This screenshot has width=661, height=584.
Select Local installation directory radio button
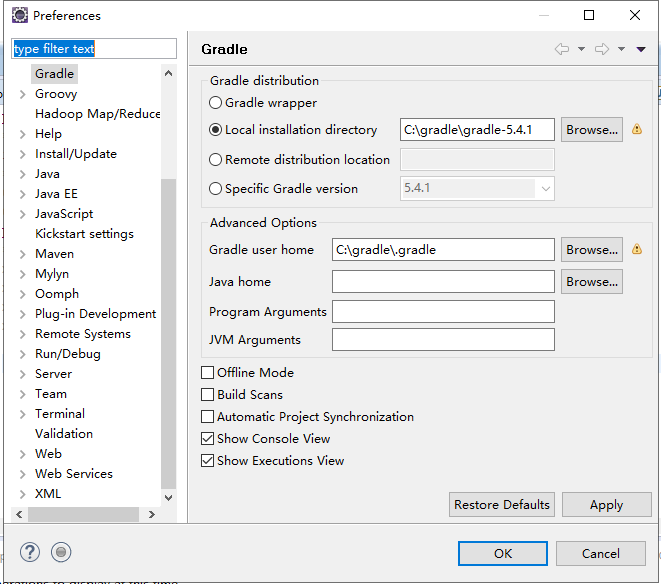pyautogui.click(x=215, y=129)
